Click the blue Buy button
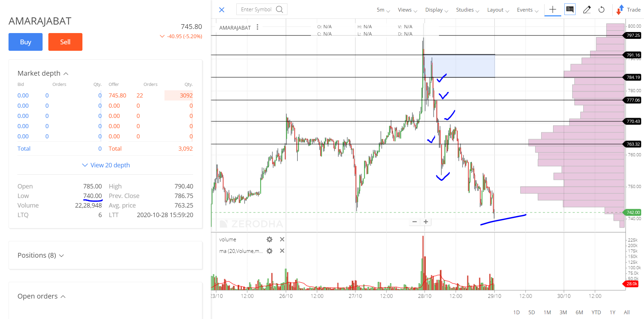 click(26, 42)
